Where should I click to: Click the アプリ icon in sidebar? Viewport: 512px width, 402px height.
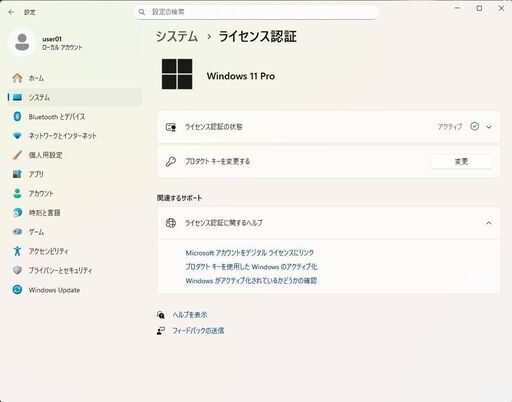point(17,174)
